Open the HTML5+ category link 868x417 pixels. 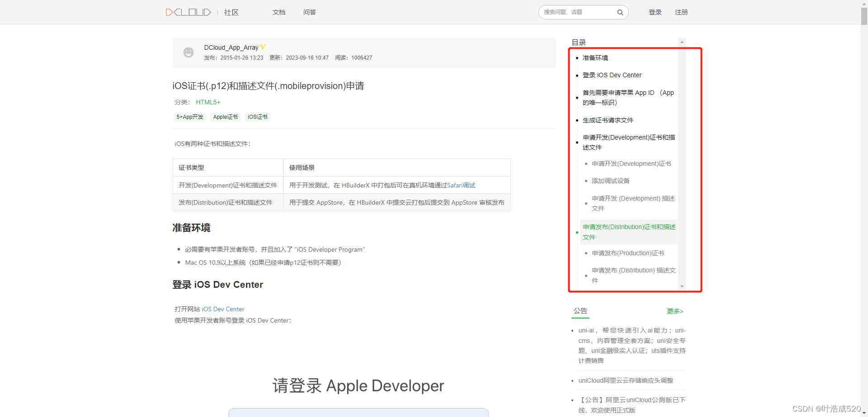(x=208, y=102)
